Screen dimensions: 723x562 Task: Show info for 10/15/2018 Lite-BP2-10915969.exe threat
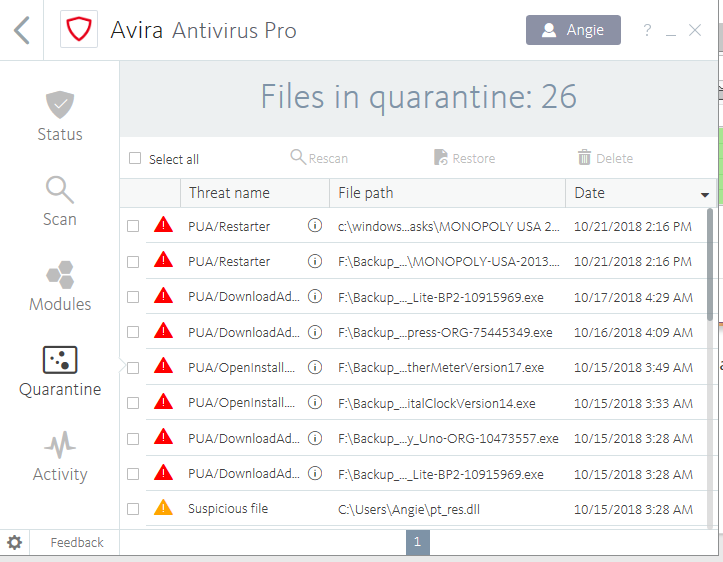(315, 473)
